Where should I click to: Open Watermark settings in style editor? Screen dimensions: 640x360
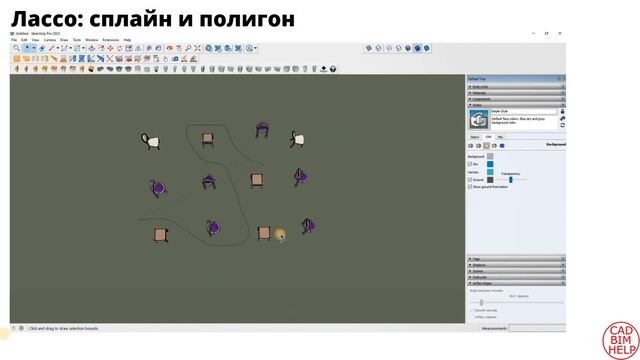coord(494,146)
